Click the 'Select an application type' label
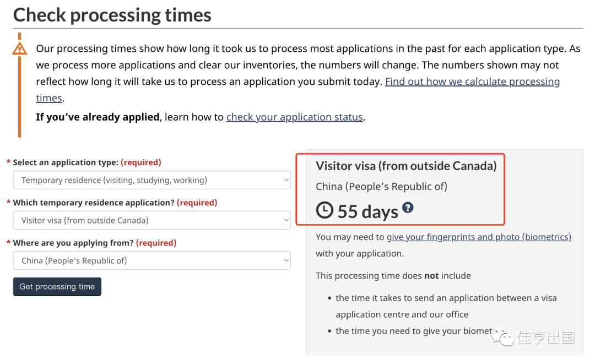 point(66,162)
